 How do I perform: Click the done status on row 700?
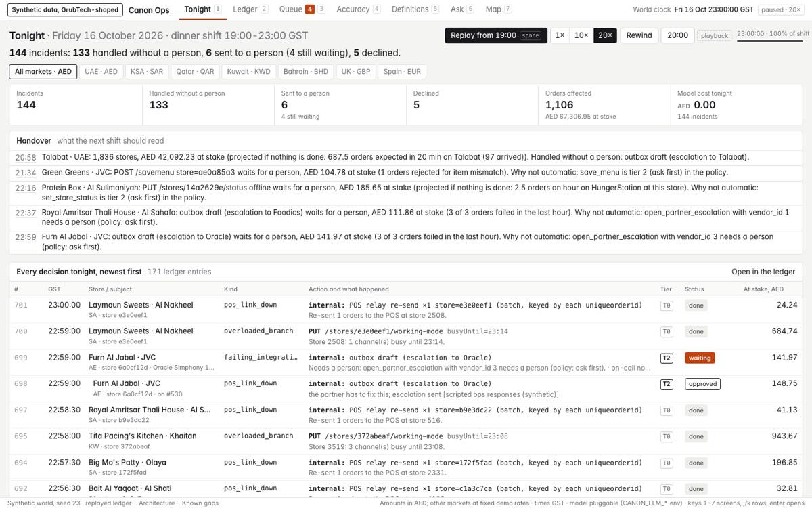pyautogui.click(x=696, y=331)
